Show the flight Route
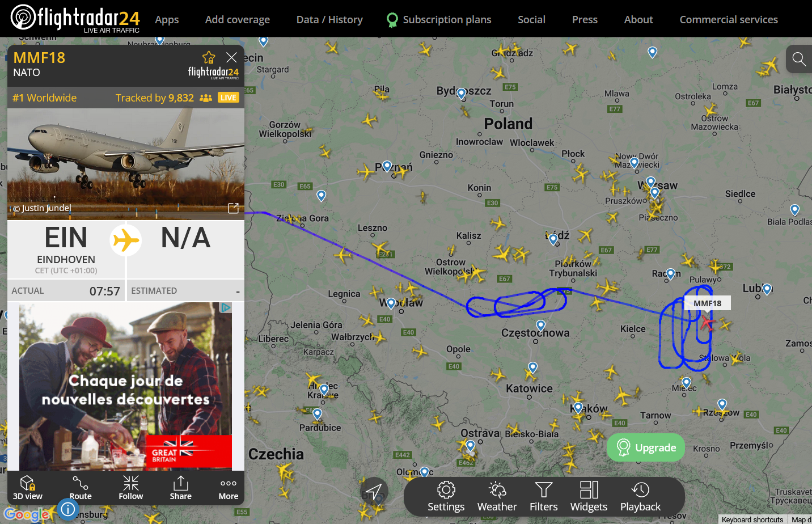 click(x=81, y=488)
